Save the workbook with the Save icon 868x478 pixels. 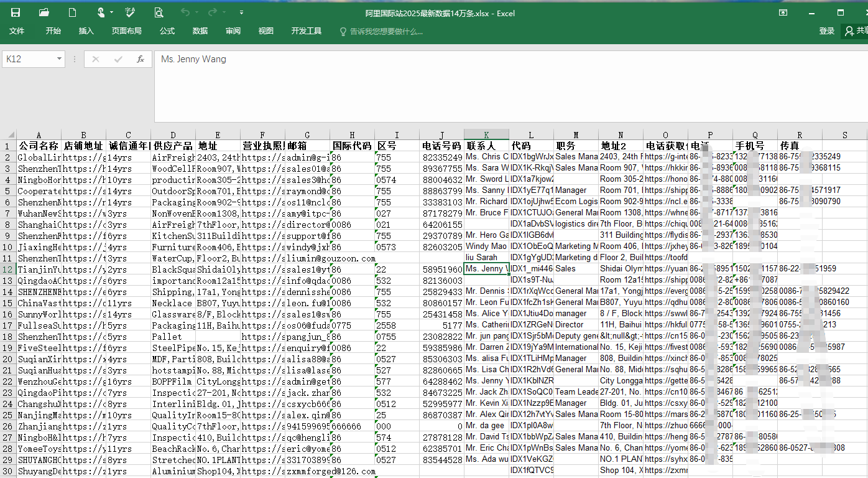tap(16, 12)
